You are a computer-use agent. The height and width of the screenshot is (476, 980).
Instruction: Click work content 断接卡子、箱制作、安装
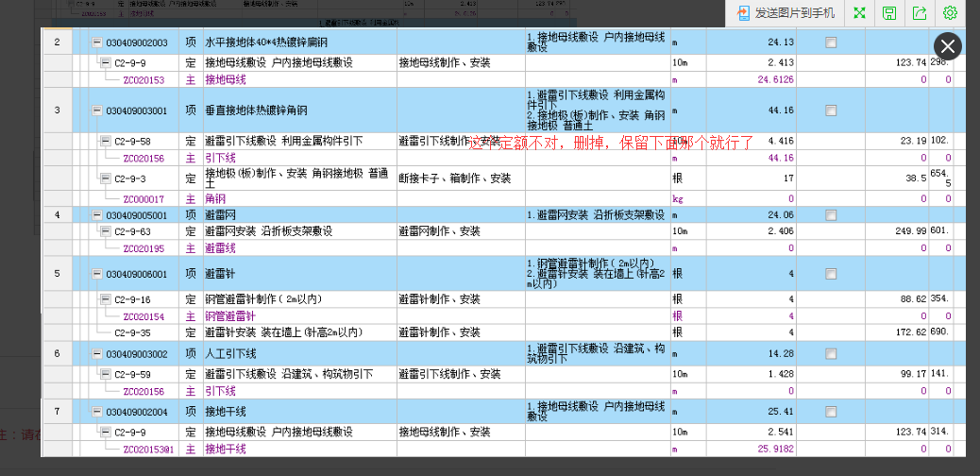455,178
